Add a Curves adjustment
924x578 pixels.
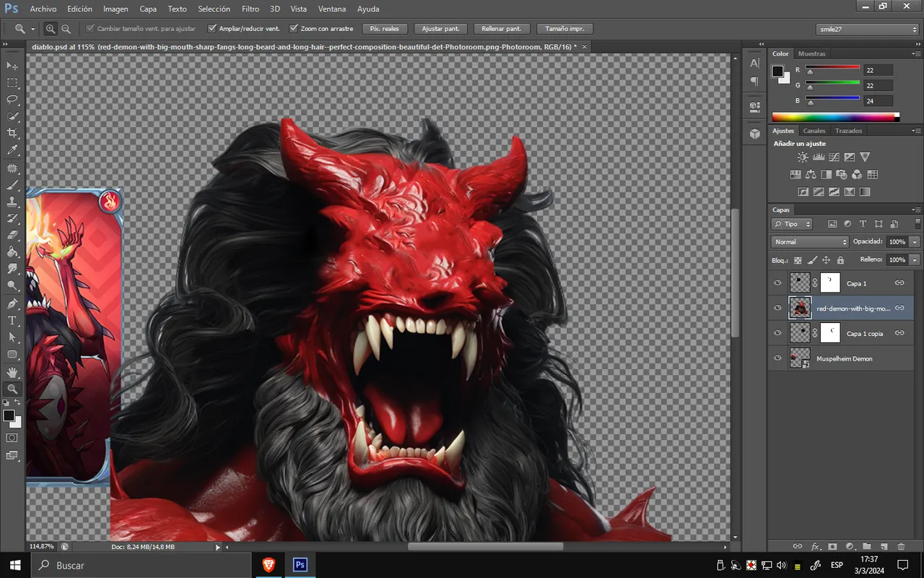point(834,157)
